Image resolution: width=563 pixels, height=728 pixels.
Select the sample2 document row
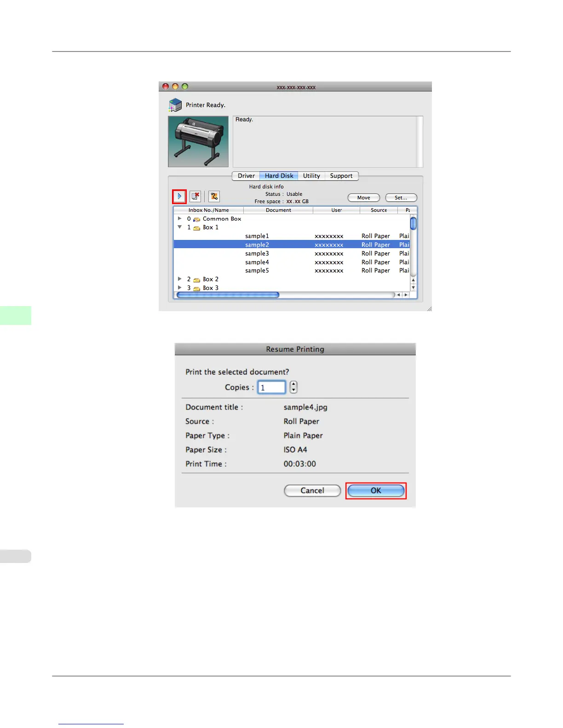(292, 245)
